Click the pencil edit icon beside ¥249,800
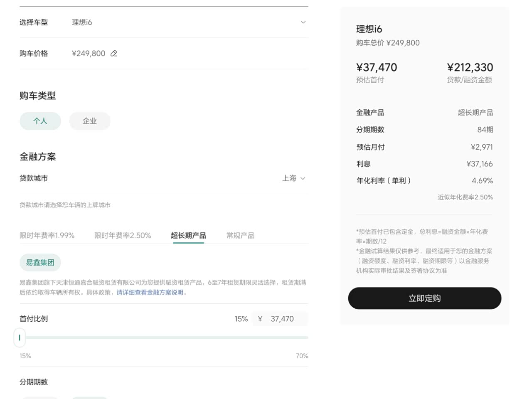Image resolution: width=532 pixels, height=399 pixels. (114, 54)
